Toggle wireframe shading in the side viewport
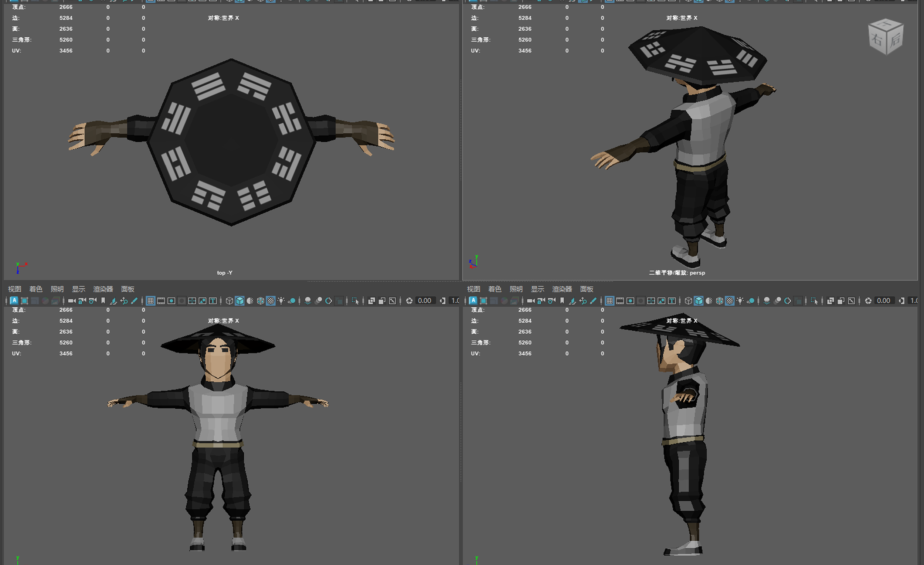924x565 pixels. [x=688, y=301]
